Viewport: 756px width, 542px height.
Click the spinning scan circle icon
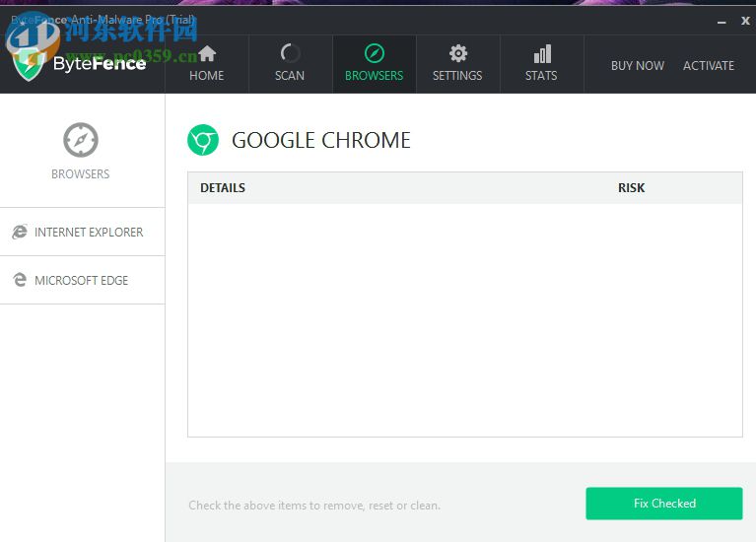point(290,53)
